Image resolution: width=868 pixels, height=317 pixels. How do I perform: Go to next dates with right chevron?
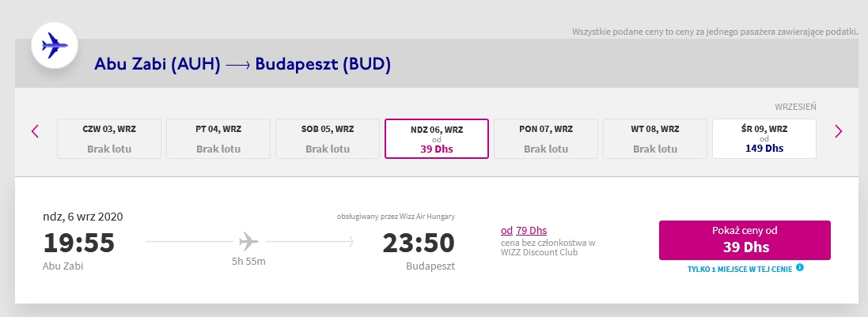[838, 131]
